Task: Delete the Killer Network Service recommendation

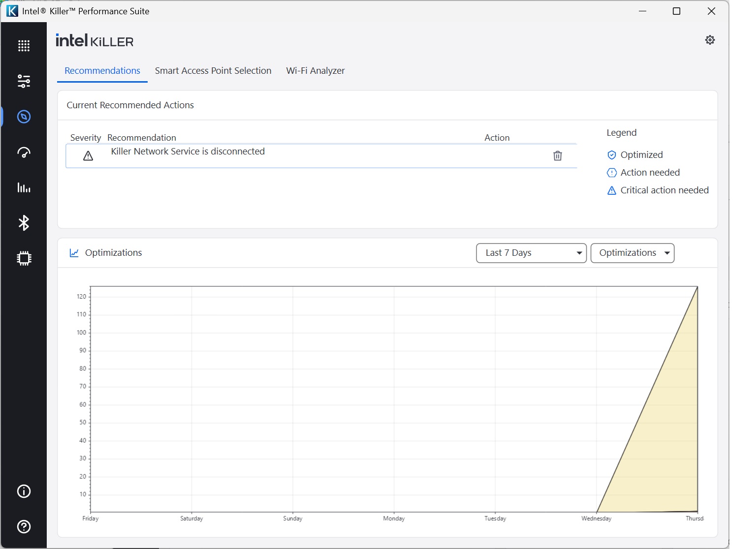Action: pos(557,156)
